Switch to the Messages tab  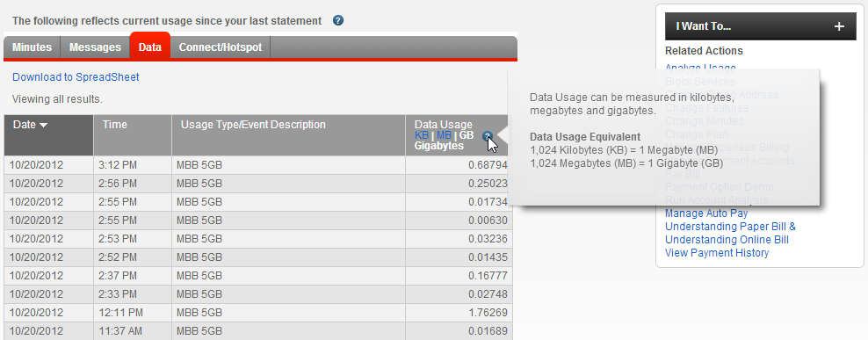tap(95, 47)
